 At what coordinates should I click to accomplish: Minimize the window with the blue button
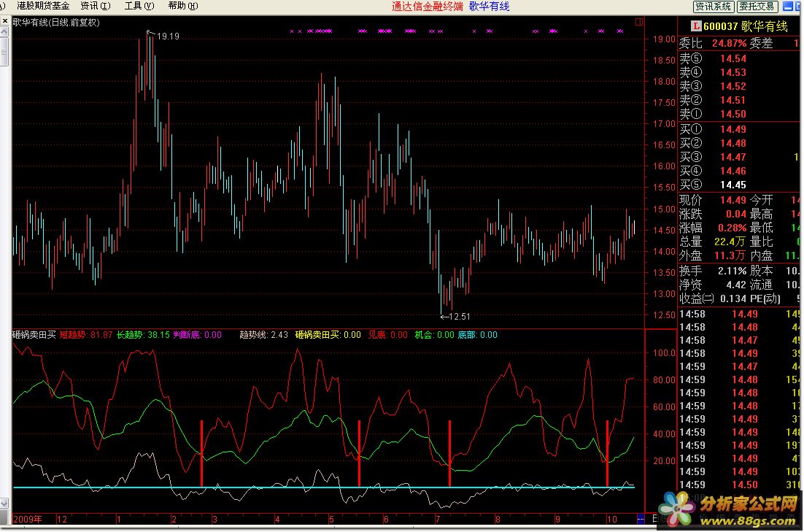[788, 6]
